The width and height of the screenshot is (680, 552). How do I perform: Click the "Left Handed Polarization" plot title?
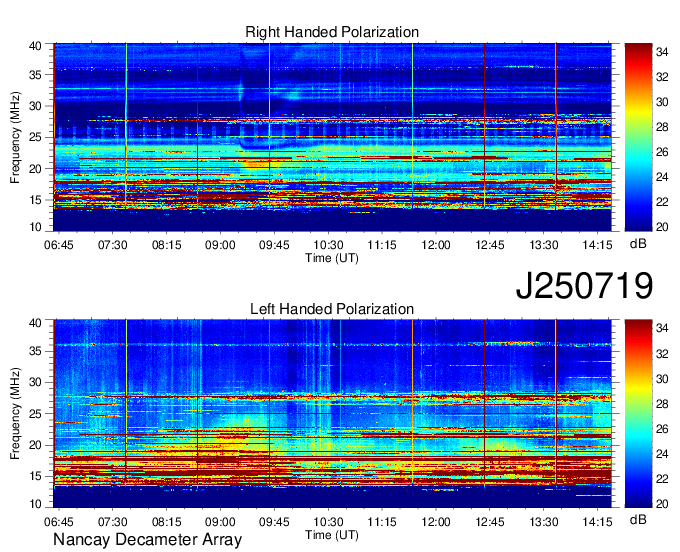pyautogui.click(x=332, y=309)
